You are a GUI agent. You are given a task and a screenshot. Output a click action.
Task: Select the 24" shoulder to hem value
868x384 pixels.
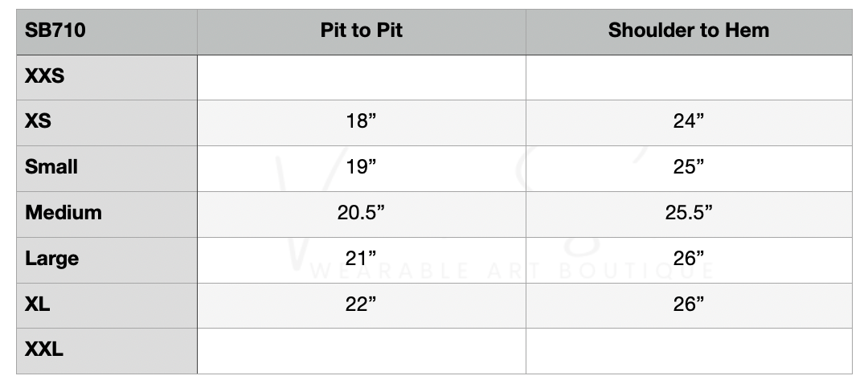coord(689,122)
